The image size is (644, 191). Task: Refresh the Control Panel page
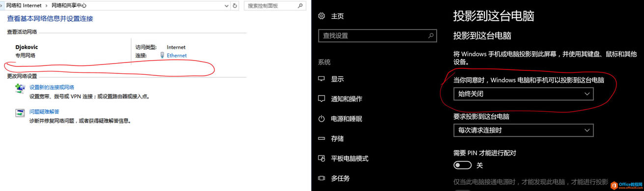(x=235, y=5)
